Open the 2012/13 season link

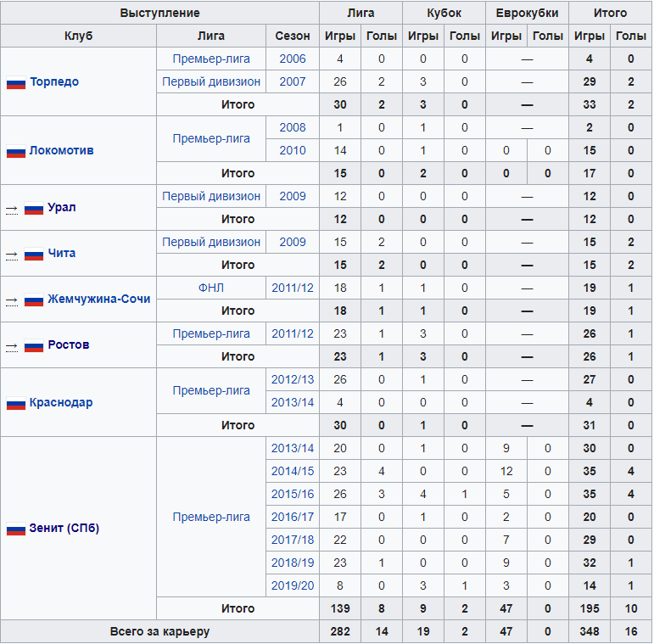(x=293, y=379)
